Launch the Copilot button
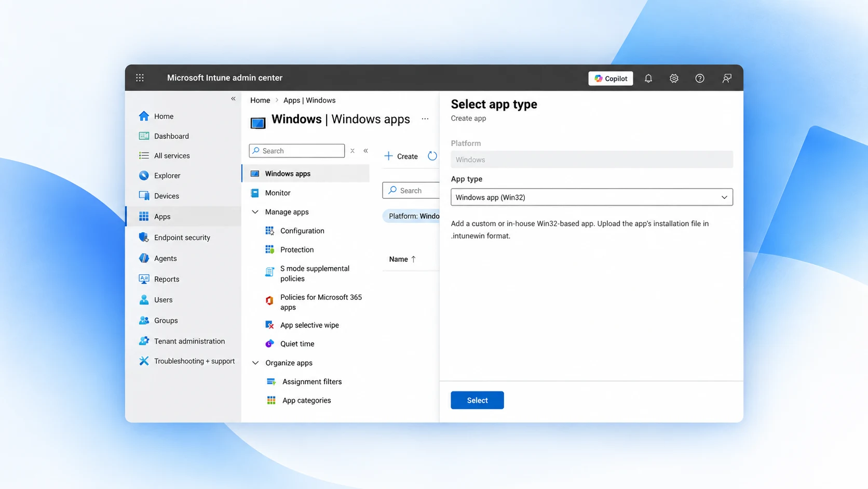This screenshot has width=868, height=489. (x=611, y=78)
